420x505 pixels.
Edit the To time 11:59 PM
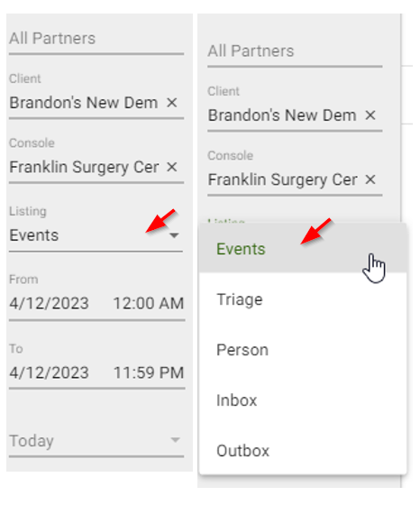click(x=149, y=372)
